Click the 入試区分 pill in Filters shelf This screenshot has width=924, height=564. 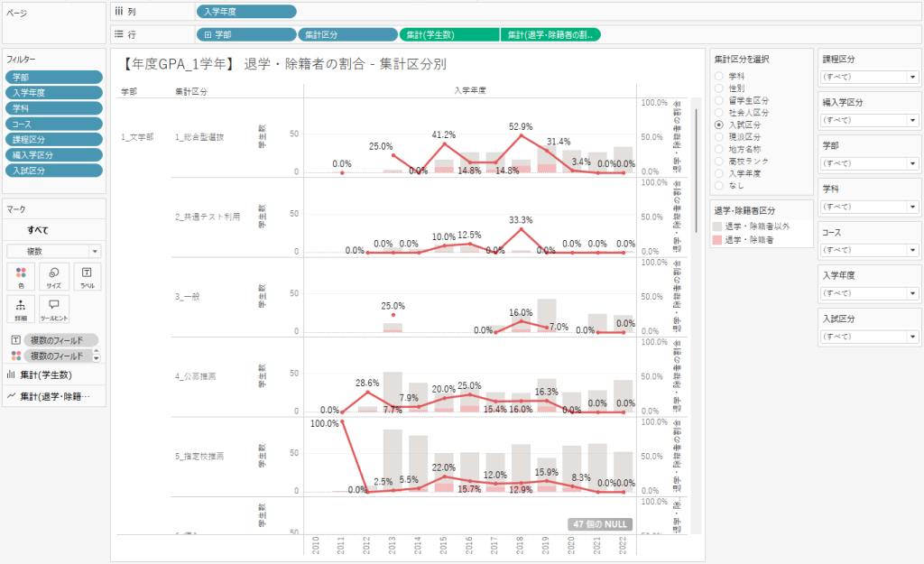pyautogui.click(x=41, y=171)
